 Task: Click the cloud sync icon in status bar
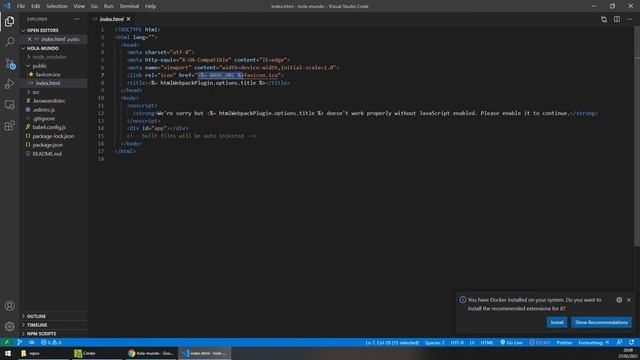coord(31,342)
